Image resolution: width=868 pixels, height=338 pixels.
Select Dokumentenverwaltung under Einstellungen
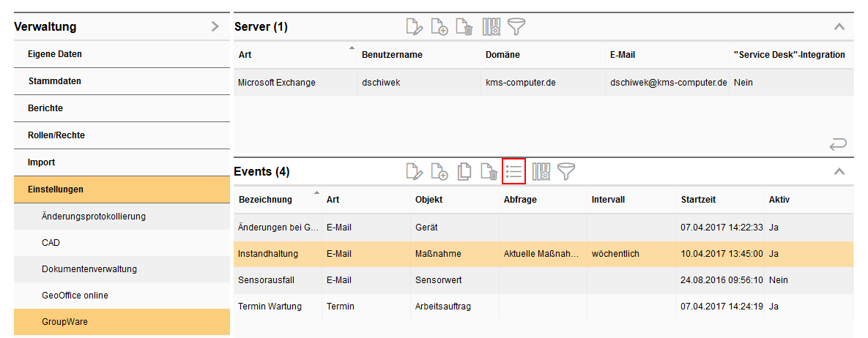(89, 268)
